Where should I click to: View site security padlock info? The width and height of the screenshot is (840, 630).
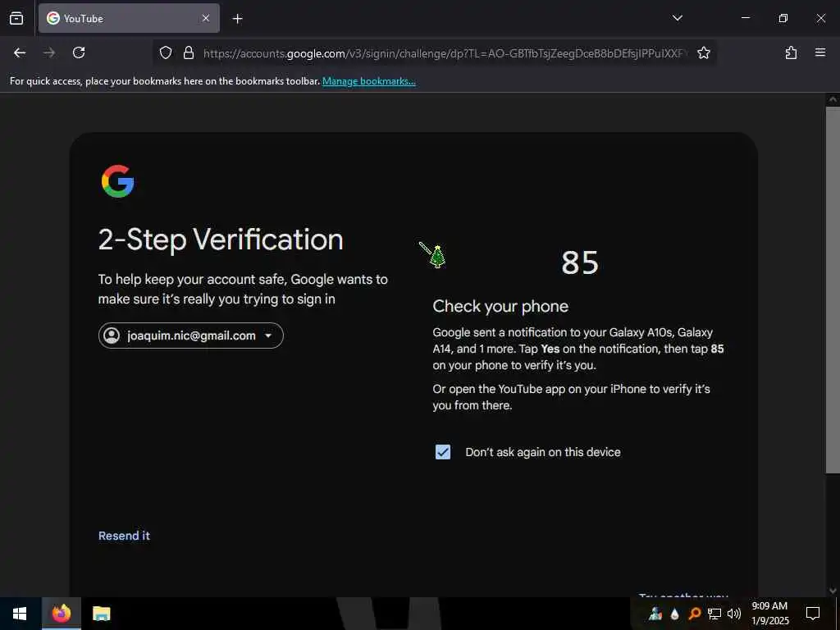[189, 52]
